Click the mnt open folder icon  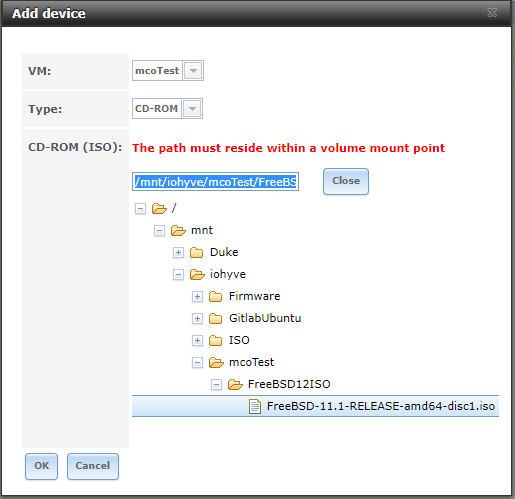[x=178, y=231]
